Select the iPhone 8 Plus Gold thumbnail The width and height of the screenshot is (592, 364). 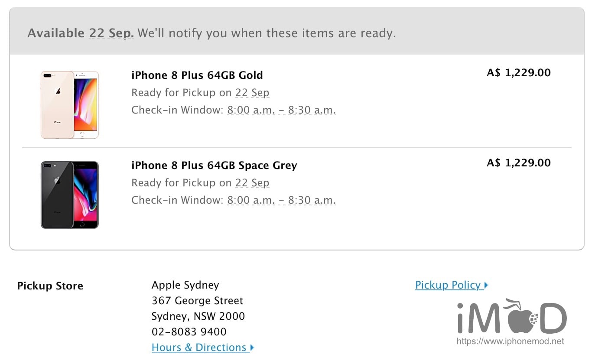(x=69, y=104)
